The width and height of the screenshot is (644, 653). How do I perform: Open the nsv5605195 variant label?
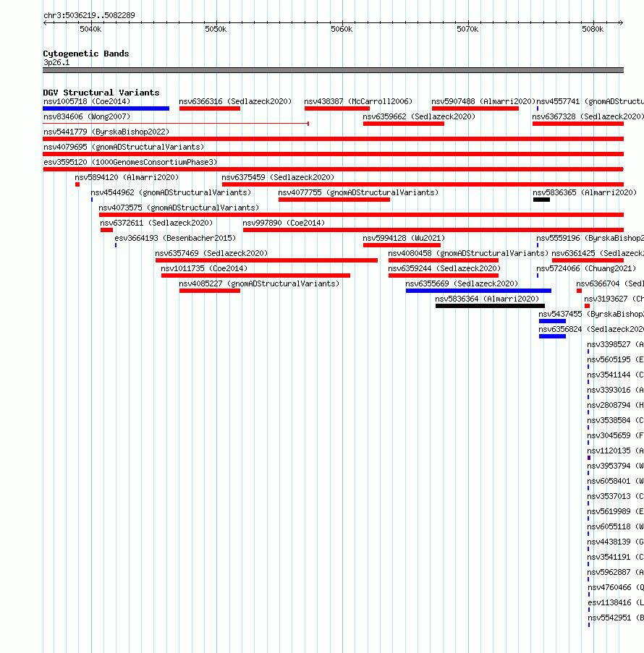click(615, 360)
